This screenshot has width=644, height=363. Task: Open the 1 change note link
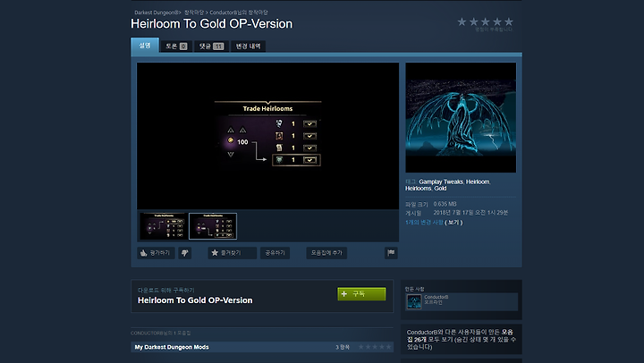click(424, 223)
